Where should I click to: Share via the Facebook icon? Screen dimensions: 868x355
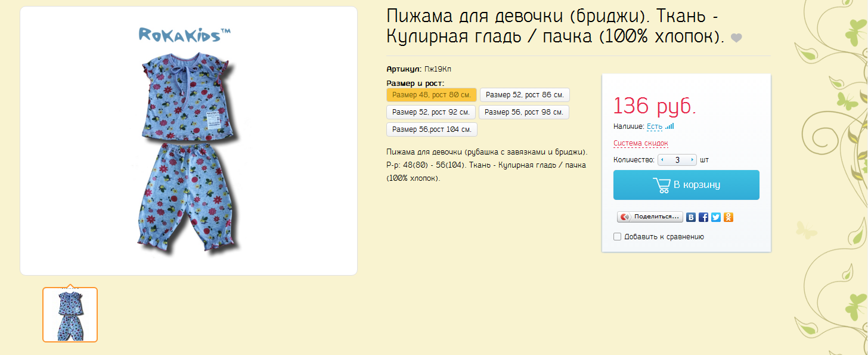703,217
